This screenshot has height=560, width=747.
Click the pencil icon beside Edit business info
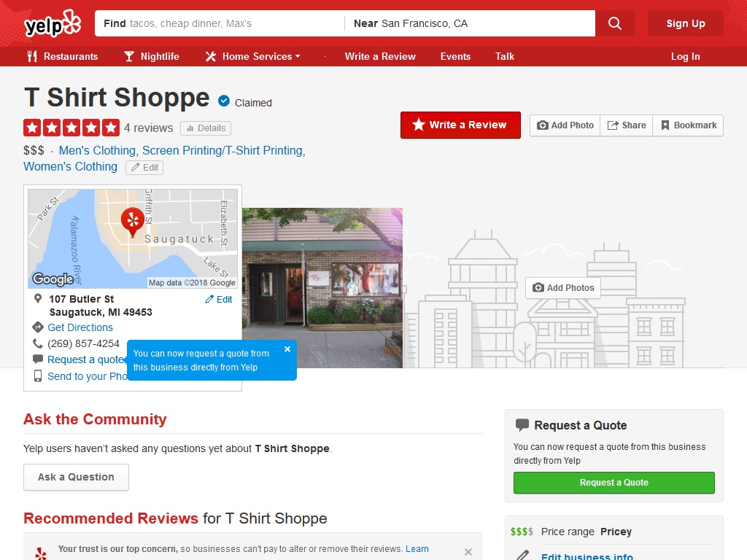coord(522,555)
